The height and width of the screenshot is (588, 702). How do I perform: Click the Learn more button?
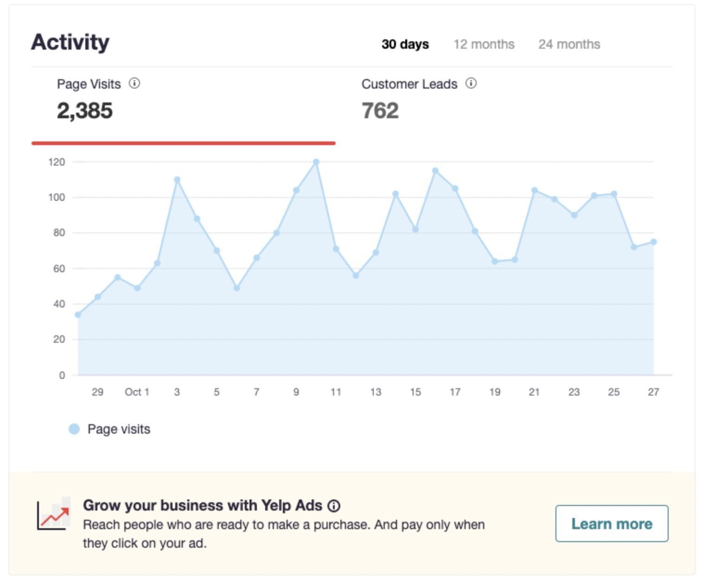point(612,524)
